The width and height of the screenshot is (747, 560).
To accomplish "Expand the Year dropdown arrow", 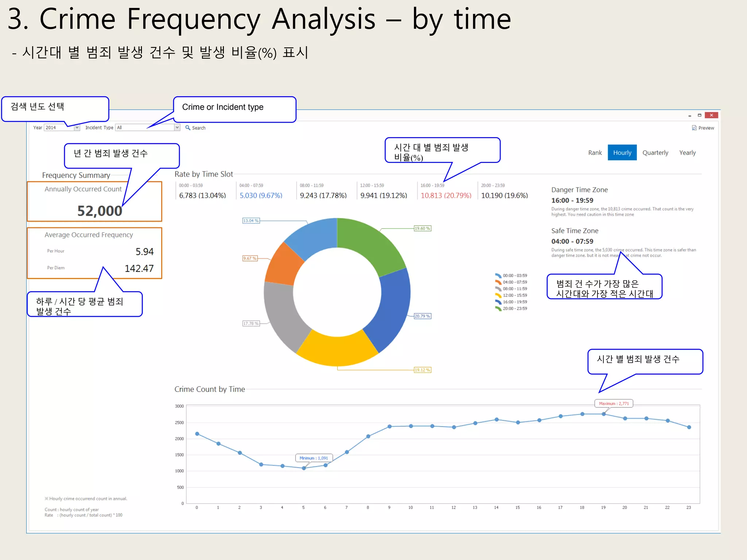I will [x=77, y=128].
